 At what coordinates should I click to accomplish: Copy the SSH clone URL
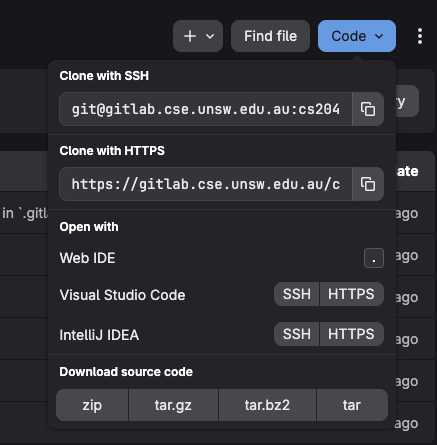tap(368, 109)
